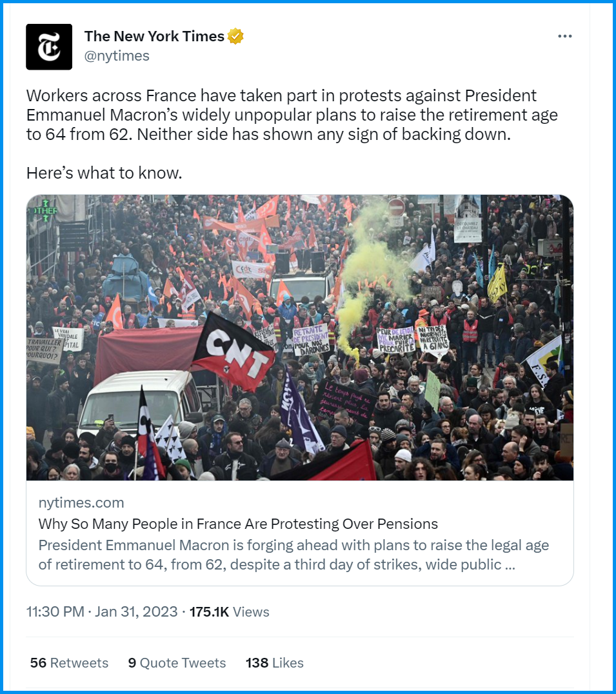Click the article description snippet

pos(293,555)
